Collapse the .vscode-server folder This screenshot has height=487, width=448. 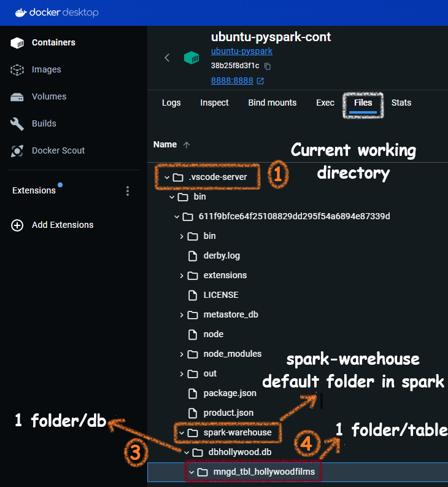point(167,177)
